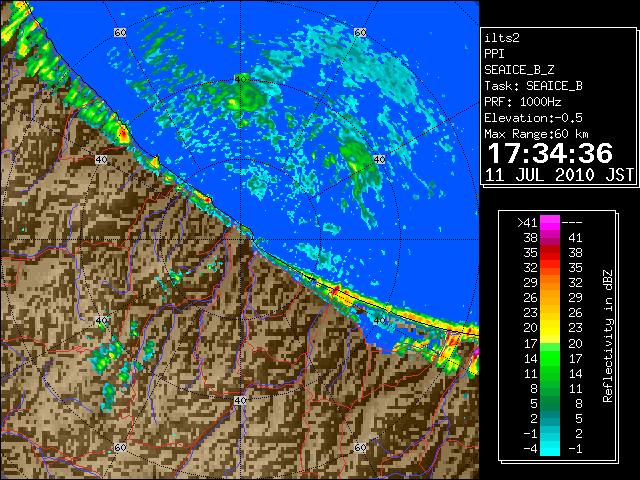Click the 17:34:36 timestamp
This screenshot has height=480, width=640.
[550, 153]
